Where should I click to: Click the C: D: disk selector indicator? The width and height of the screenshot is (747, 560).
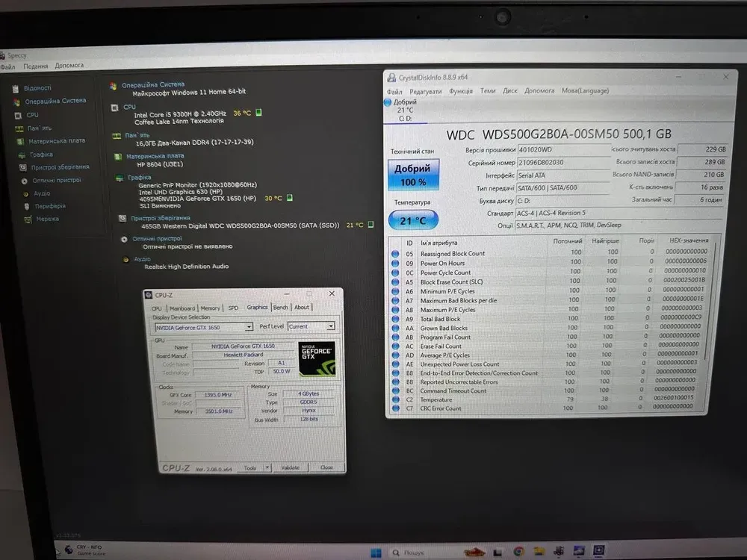(406, 118)
